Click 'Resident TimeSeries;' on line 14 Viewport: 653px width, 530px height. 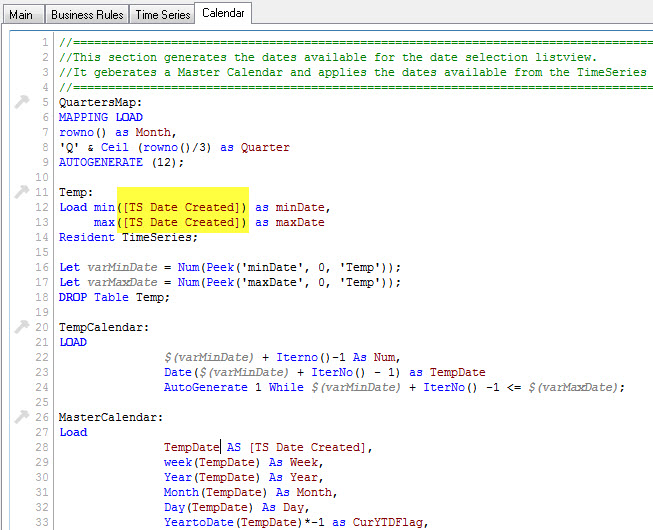128,237
